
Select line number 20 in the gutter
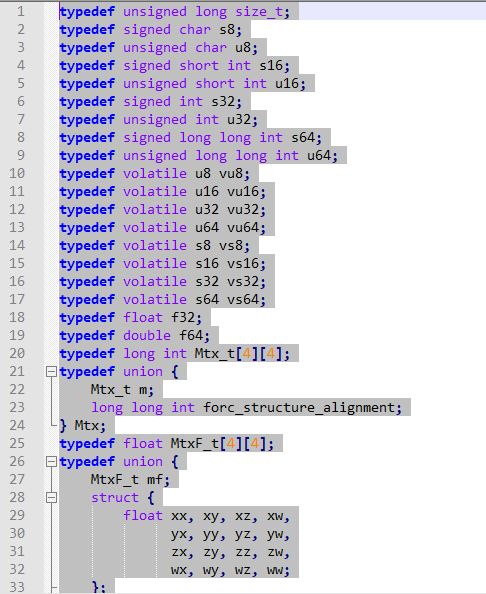point(17,353)
